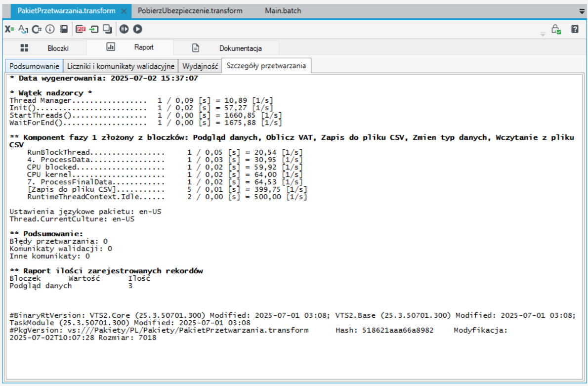The image size is (588, 386).
Task: Select the Raport view tab
Action: pyautogui.click(x=130, y=47)
